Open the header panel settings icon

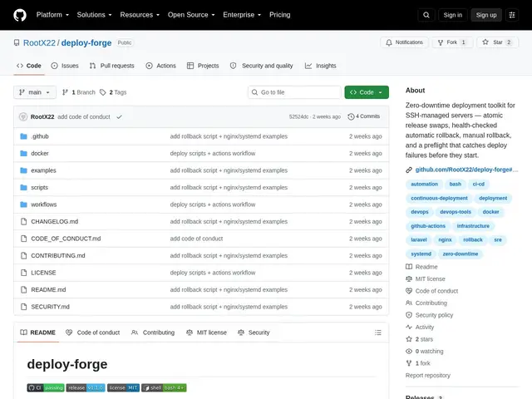pos(512,15)
